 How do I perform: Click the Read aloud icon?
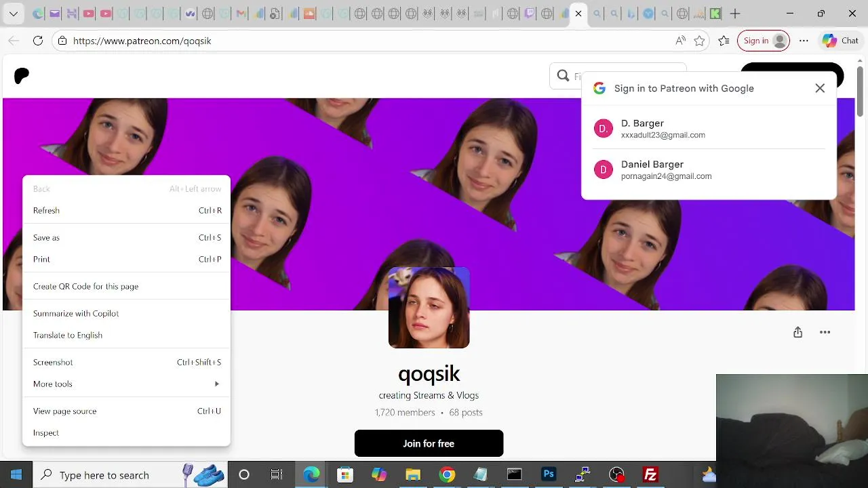pos(680,41)
